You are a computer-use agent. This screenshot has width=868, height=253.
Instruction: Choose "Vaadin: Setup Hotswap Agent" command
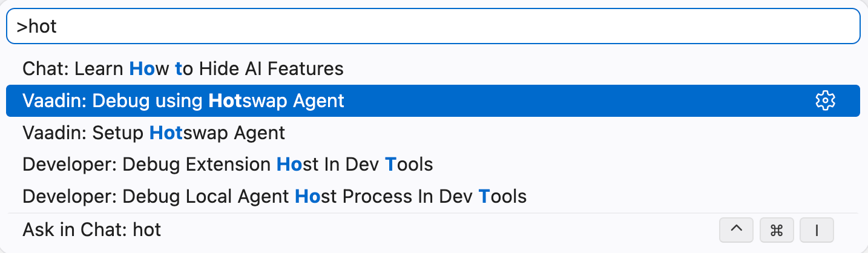[x=433, y=133]
